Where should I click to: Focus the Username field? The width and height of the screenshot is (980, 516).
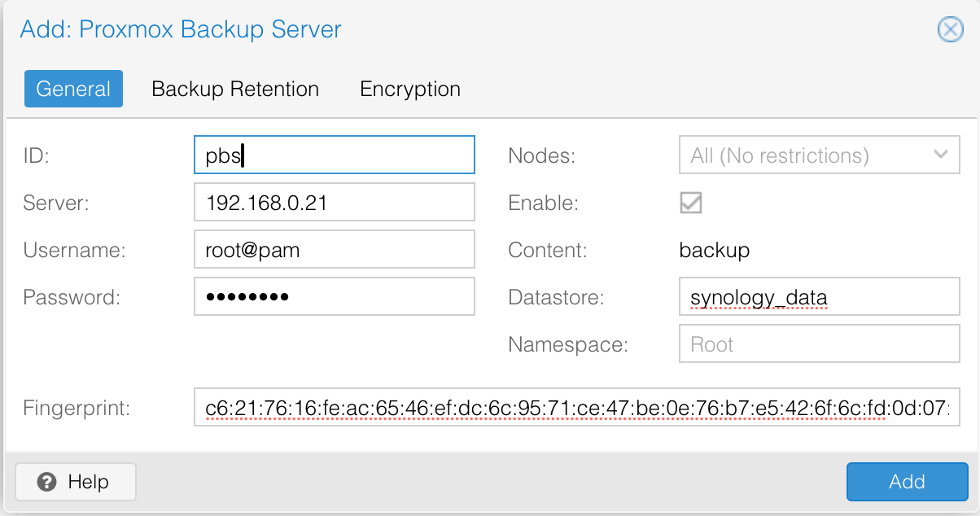[x=335, y=250]
